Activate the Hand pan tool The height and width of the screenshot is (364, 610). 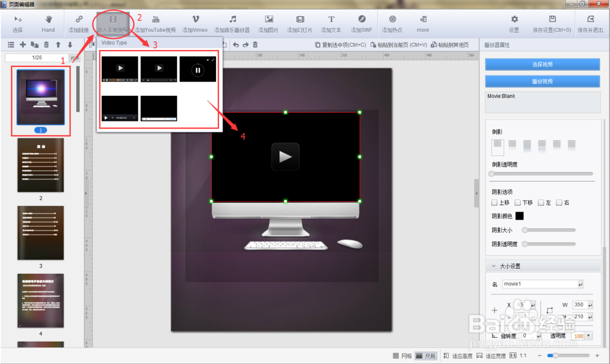pos(48,24)
